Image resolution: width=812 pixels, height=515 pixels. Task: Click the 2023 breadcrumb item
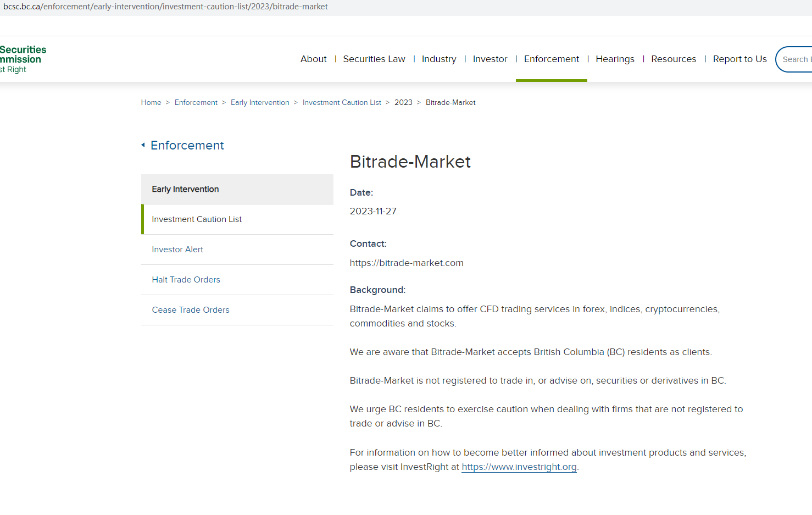[403, 103]
